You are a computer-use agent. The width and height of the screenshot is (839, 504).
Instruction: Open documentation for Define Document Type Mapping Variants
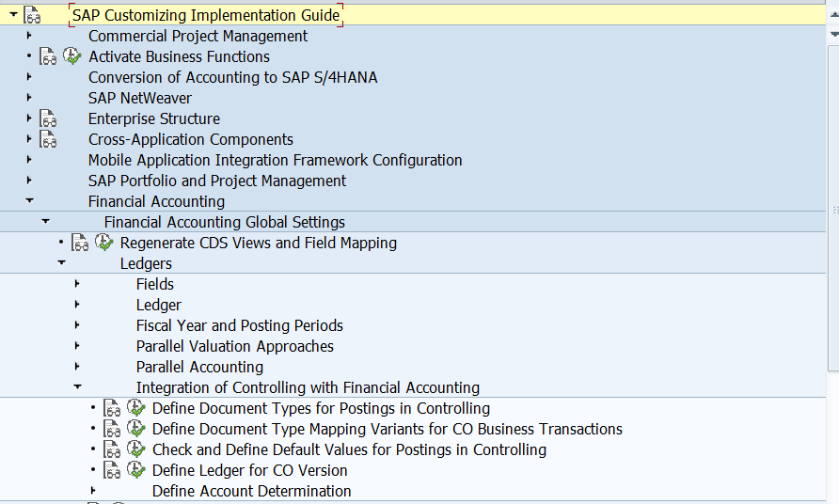(x=112, y=429)
